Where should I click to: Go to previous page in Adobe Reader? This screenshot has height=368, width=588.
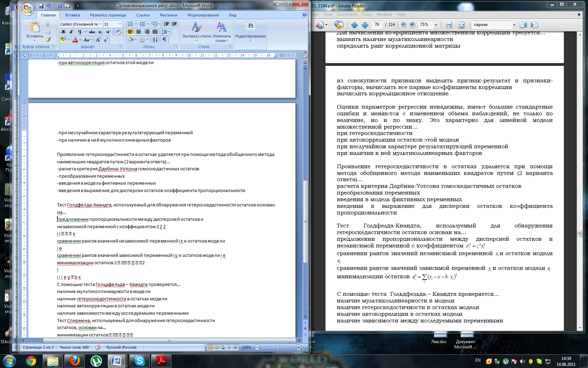[354, 25]
